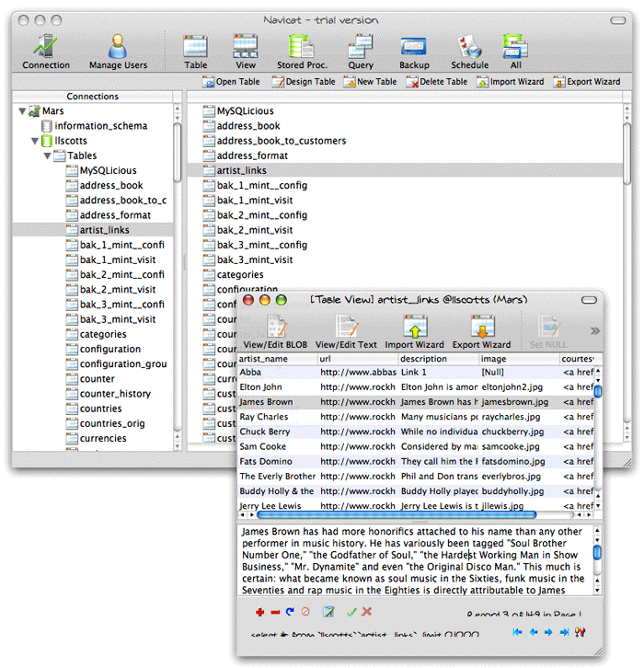Select the Table objects icon
Screen dimensions: 644x668
[195, 52]
